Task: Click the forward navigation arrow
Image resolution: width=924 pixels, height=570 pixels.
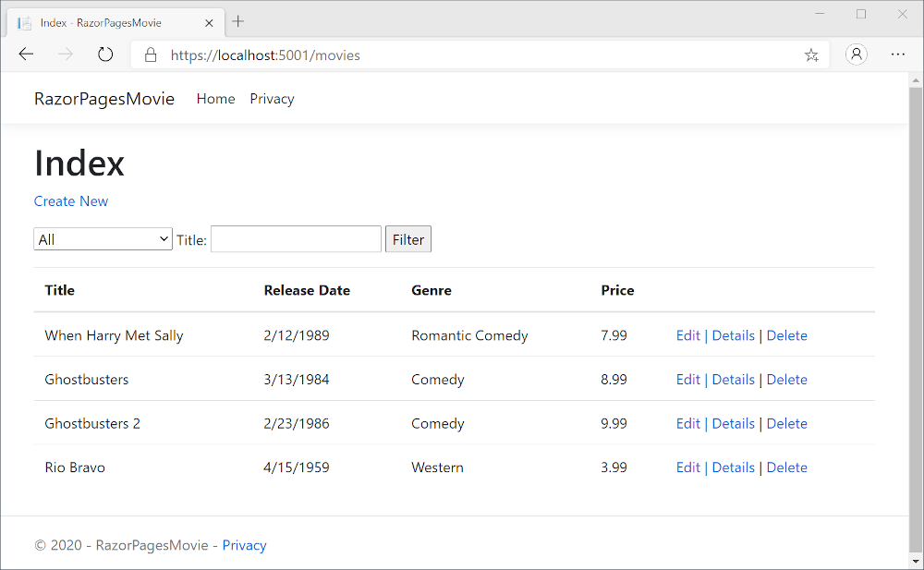Action: pos(65,54)
